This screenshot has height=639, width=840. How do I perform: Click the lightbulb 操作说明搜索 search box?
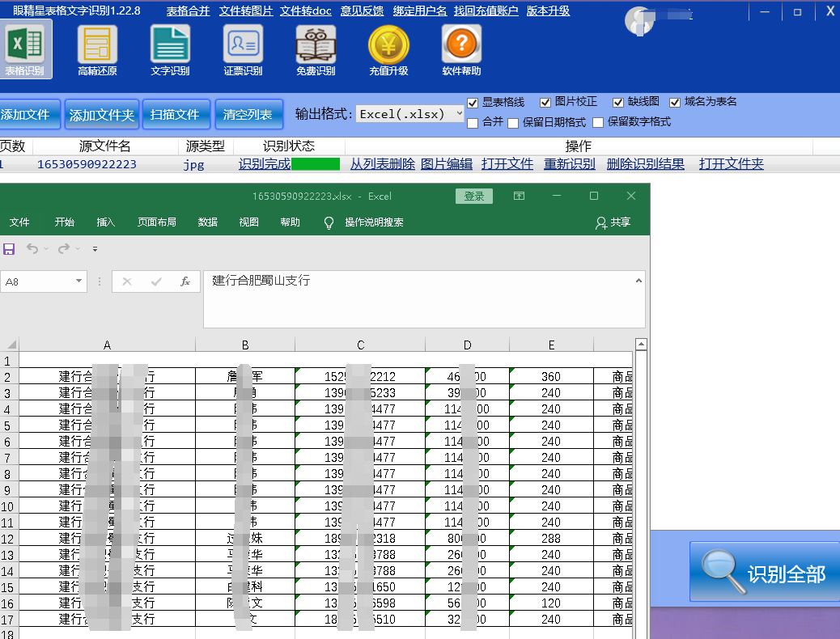coord(364,222)
